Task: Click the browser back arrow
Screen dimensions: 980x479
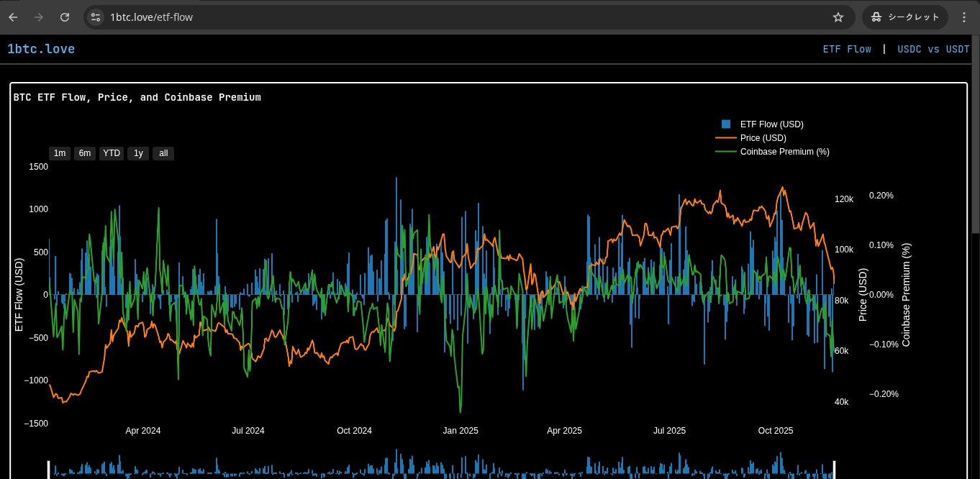Action: [13, 17]
